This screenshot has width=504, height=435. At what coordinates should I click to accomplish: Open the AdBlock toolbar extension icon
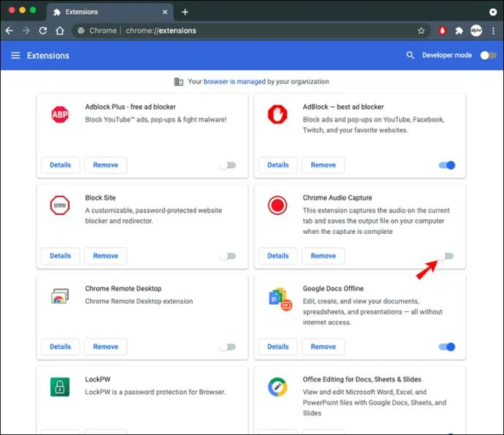click(x=443, y=31)
